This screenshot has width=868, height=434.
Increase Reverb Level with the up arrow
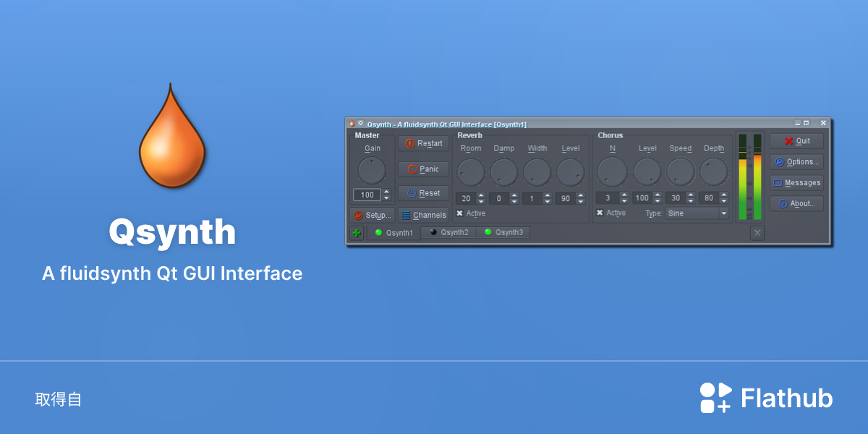tap(581, 195)
